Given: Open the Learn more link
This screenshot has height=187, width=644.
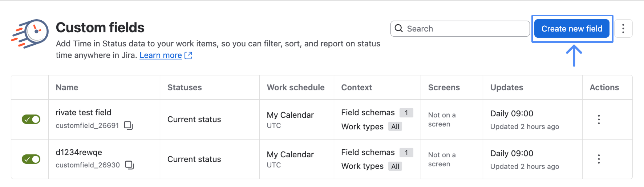Looking at the screenshot, I should click(161, 55).
